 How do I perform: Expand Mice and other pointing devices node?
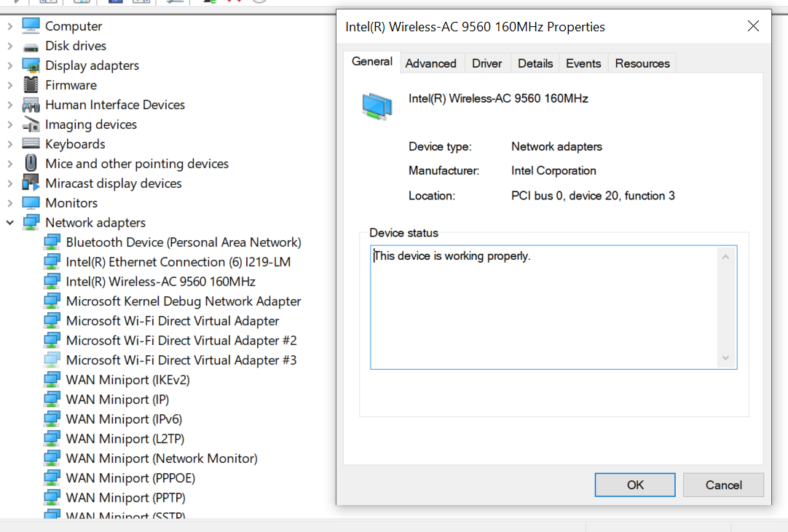10,164
